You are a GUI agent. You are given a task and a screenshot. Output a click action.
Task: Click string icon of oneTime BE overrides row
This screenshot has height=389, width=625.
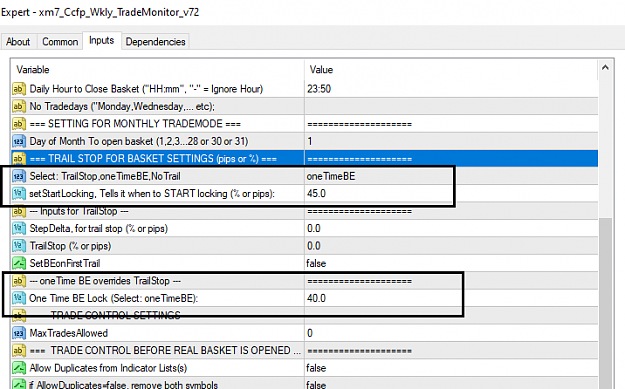pos(19,281)
